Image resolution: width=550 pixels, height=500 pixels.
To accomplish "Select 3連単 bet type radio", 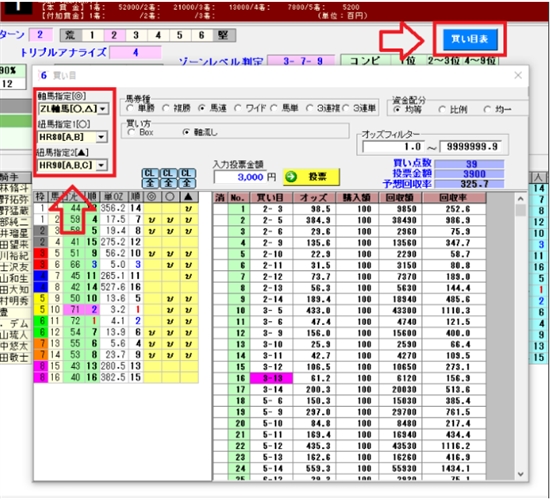I will click(x=346, y=108).
